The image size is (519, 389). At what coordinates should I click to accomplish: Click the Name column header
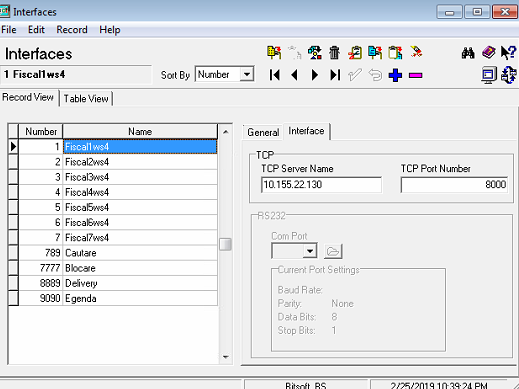pos(140,132)
